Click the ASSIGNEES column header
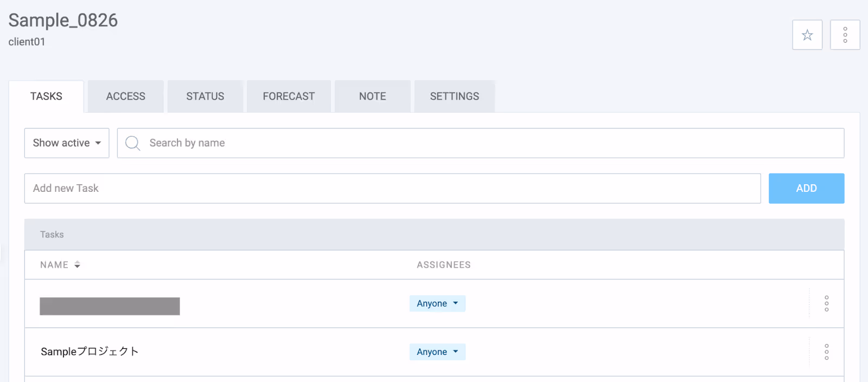The height and width of the screenshot is (382, 868). (x=444, y=265)
